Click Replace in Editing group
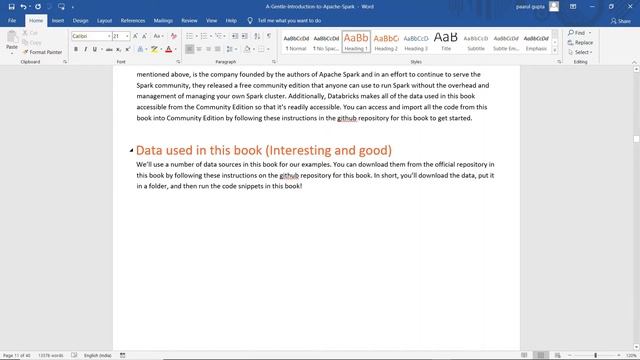This screenshot has width=640, height=360. (580, 42)
